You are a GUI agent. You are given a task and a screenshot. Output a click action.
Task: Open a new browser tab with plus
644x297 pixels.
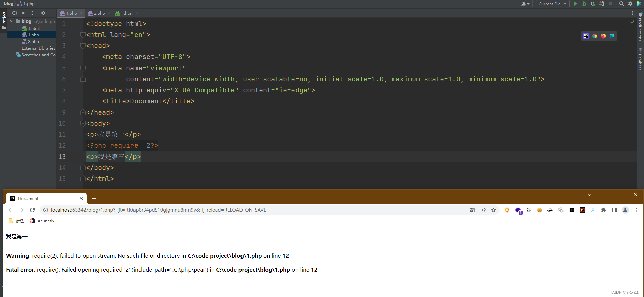94,198
